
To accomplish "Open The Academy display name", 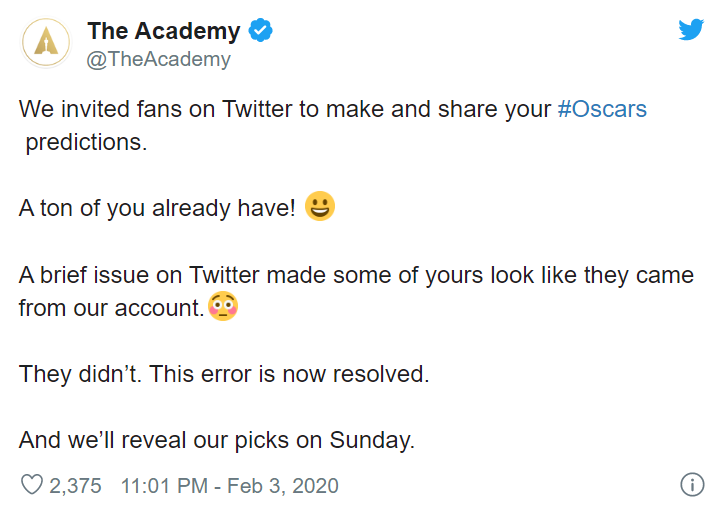I will (x=163, y=31).
